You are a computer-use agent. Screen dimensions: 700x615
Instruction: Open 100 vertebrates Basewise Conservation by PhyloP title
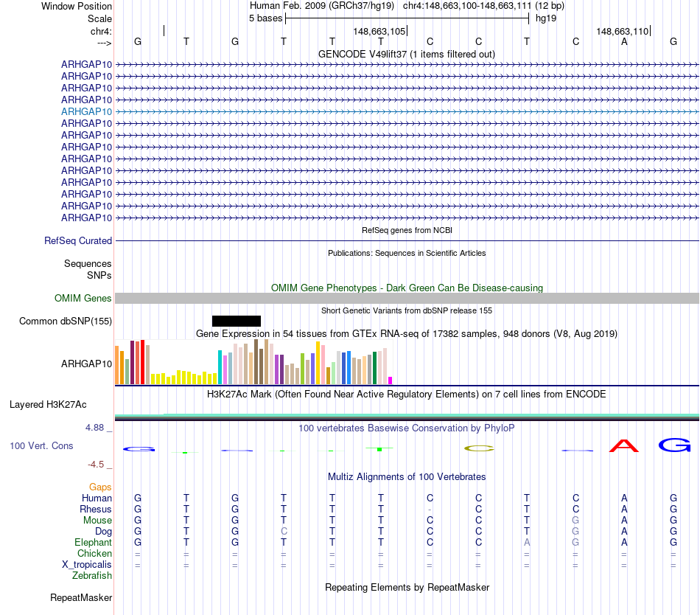tap(407, 428)
